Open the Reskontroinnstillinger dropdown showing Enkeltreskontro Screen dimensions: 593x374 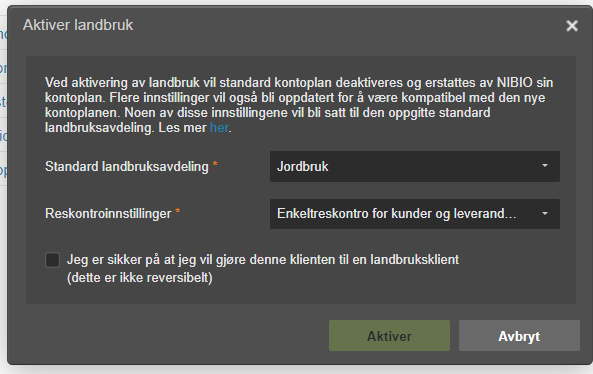click(x=414, y=214)
